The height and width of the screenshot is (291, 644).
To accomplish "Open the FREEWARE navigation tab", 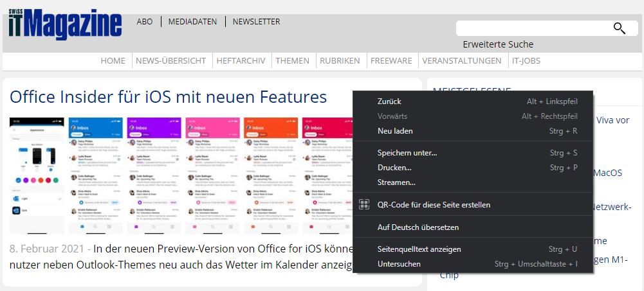I will pyautogui.click(x=391, y=60).
